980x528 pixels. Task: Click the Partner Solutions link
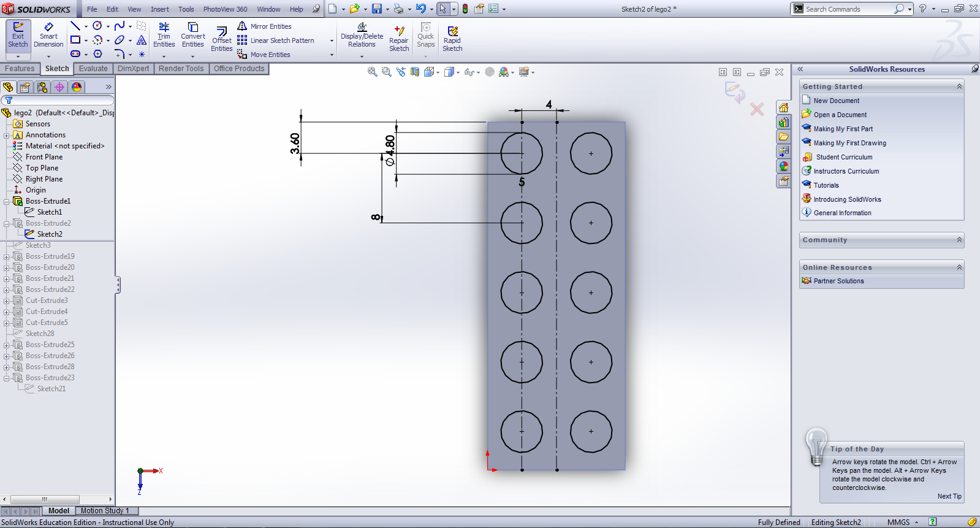(838, 281)
